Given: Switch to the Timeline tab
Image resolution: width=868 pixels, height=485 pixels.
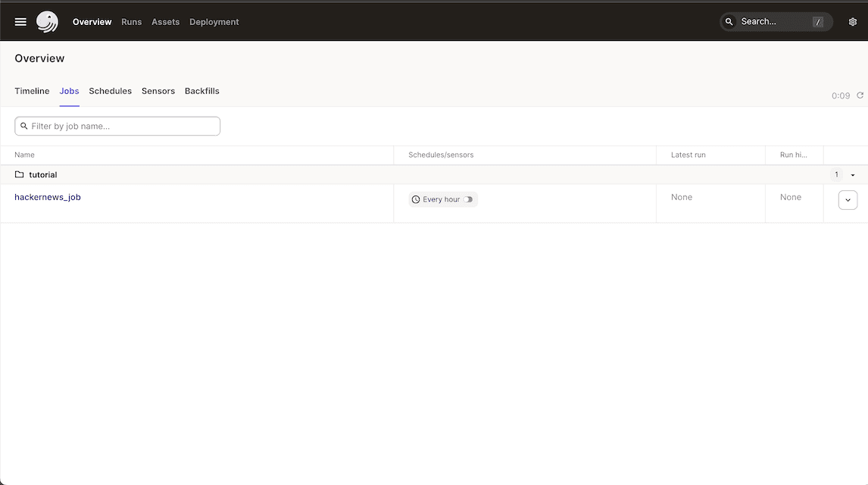Looking at the screenshot, I should pyautogui.click(x=32, y=90).
